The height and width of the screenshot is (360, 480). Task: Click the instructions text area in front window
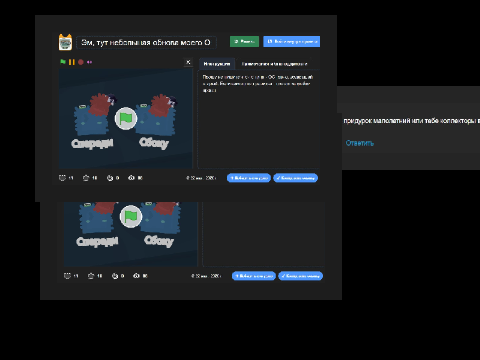[x=259, y=119]
